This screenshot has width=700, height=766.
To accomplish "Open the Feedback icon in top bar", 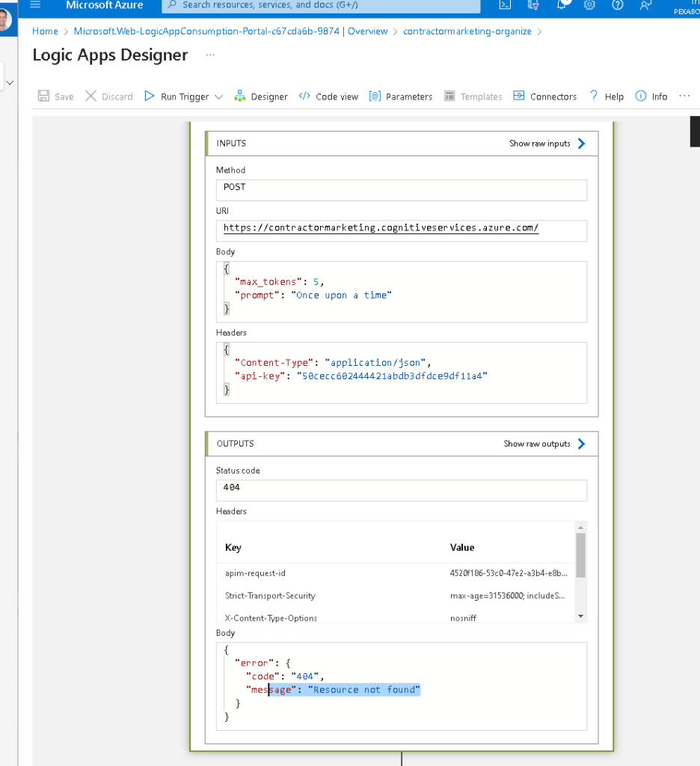I will [x=645, y=5].
